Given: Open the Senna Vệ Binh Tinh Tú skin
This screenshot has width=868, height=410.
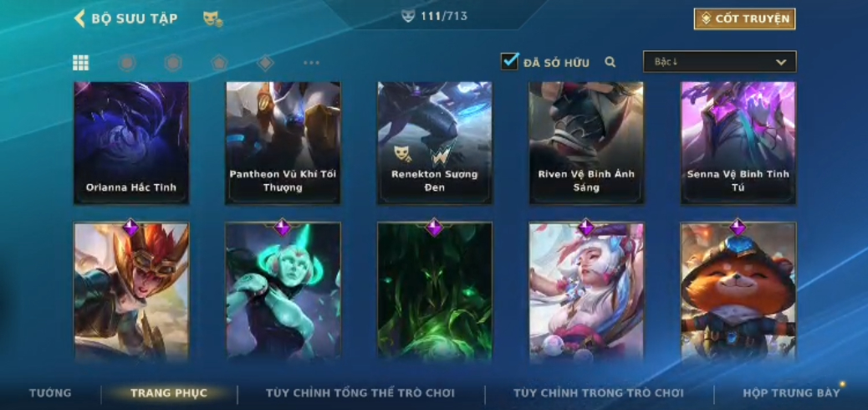Looking at the screenshot, I should point(738,143).
